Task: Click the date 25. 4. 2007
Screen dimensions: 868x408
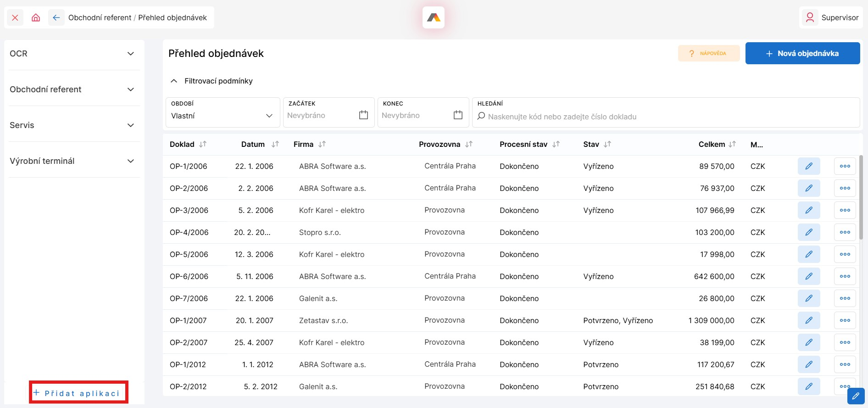Action: tap(254, 342)
